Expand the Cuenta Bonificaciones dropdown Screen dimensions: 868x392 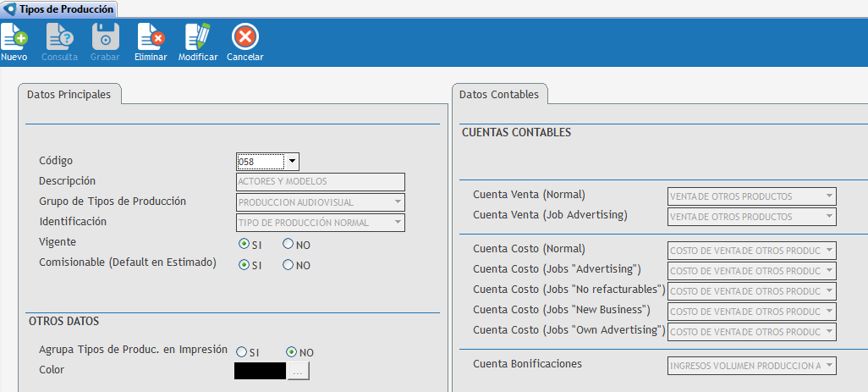tap(829, 366)
